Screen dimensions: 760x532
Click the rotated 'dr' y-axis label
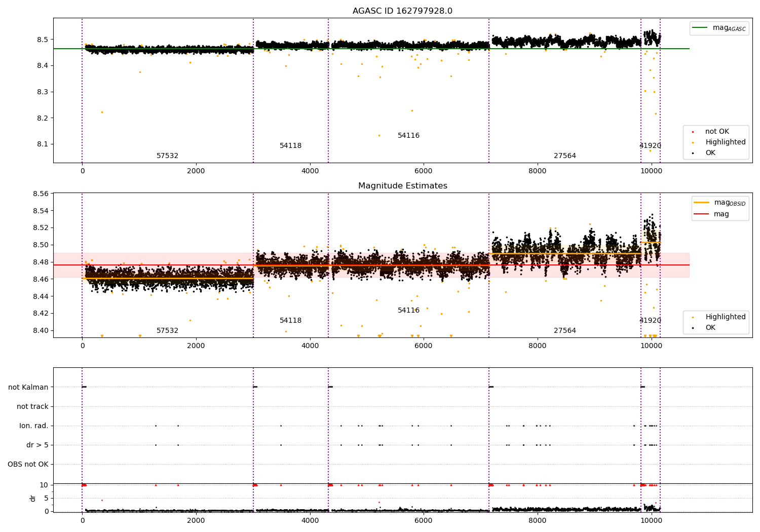[33, 499]
